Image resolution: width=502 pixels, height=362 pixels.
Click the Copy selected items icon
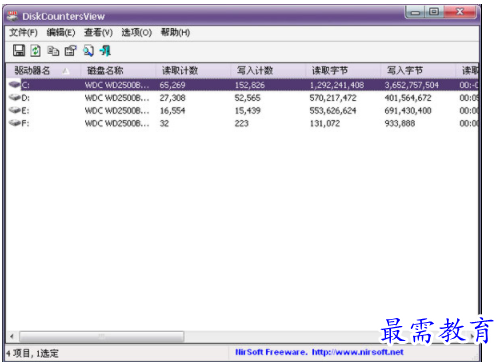[53, 51]
